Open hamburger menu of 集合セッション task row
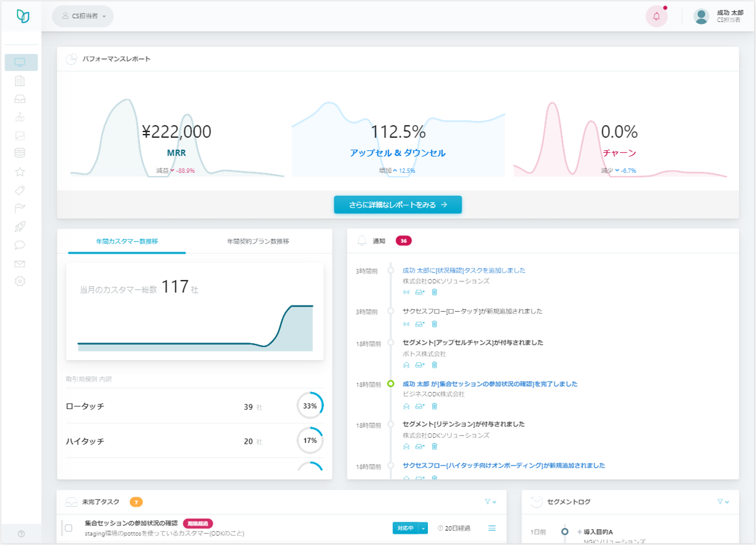The height and width of the screenshot is (545, 756). (492, 528)
